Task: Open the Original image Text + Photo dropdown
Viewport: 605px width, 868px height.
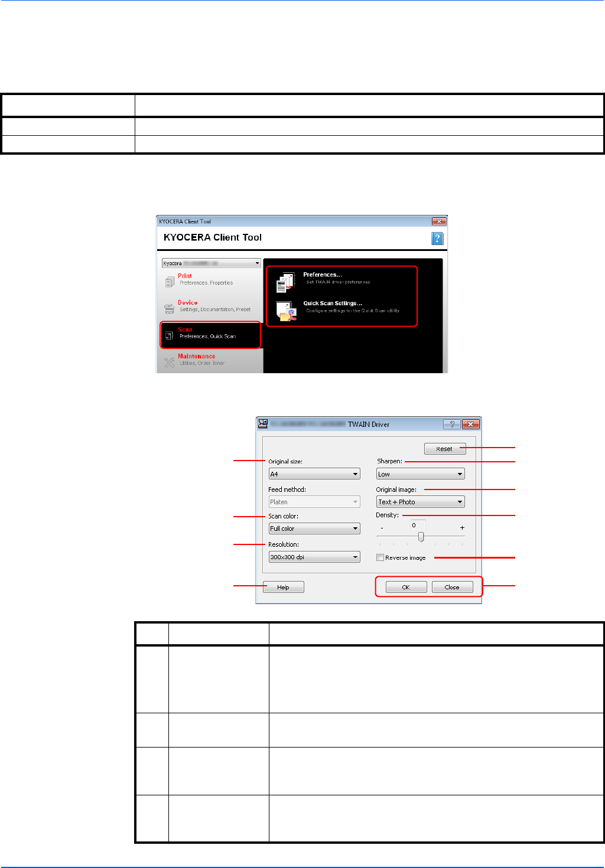Action: (421, 502)
